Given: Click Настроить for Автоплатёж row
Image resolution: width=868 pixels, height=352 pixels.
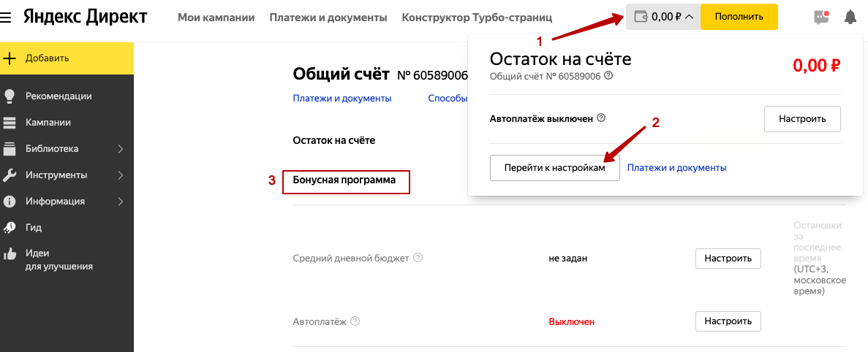Looking at the screenshot, I should tap(728, 321).
